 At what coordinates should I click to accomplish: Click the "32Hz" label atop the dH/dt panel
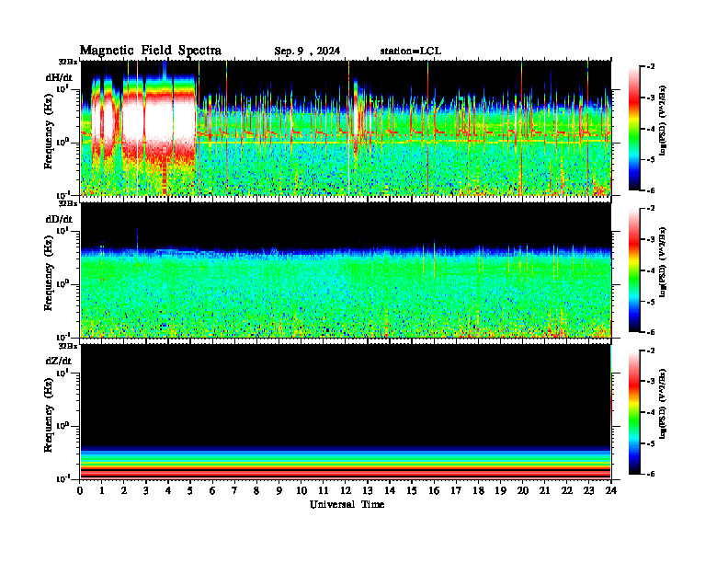click(x=68, y=62)
